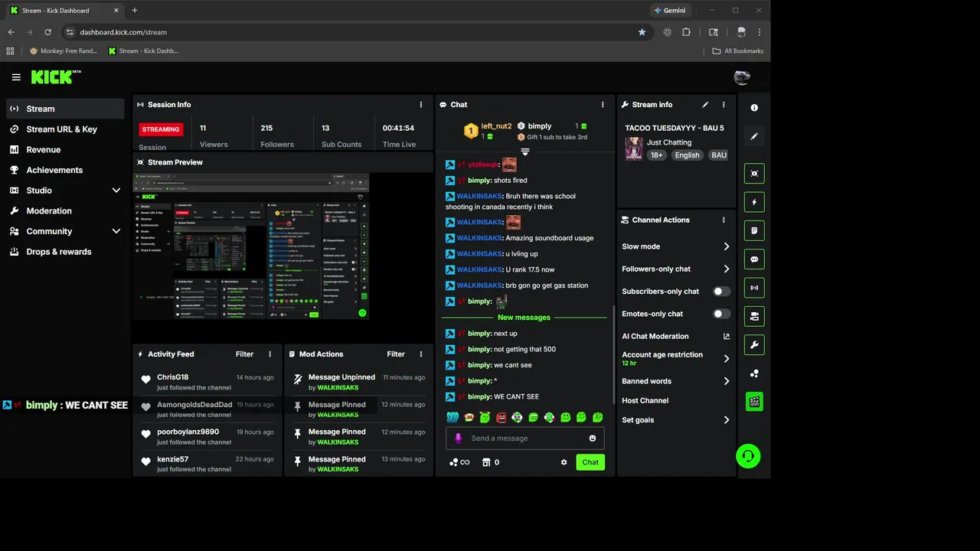This screenshot has height=551, width=980.
Task: Open Mod Actions three-dot options
Action: click(421, 354)
